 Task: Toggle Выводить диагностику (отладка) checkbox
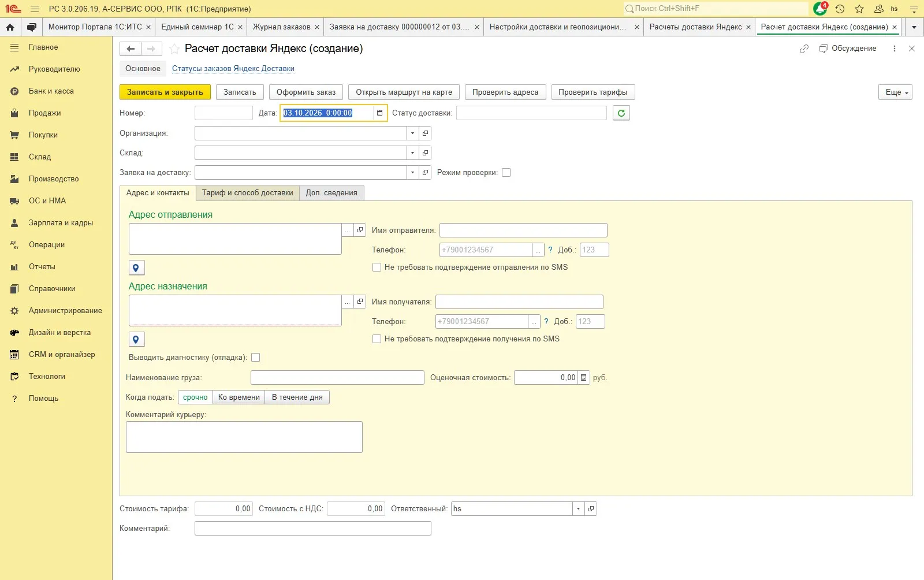click(255, 357)
